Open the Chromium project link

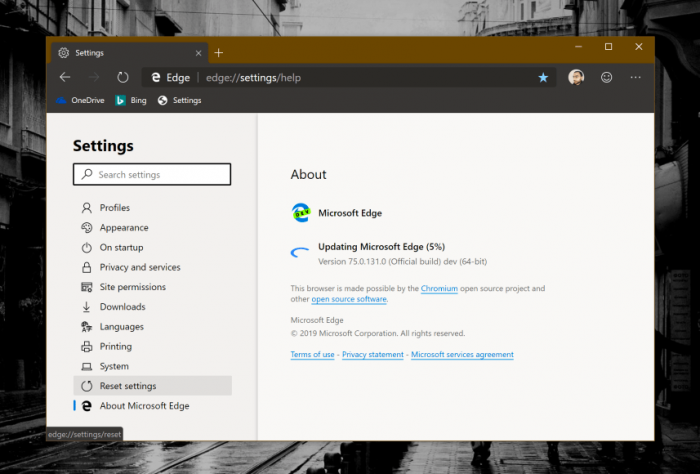tap(439, 288)
